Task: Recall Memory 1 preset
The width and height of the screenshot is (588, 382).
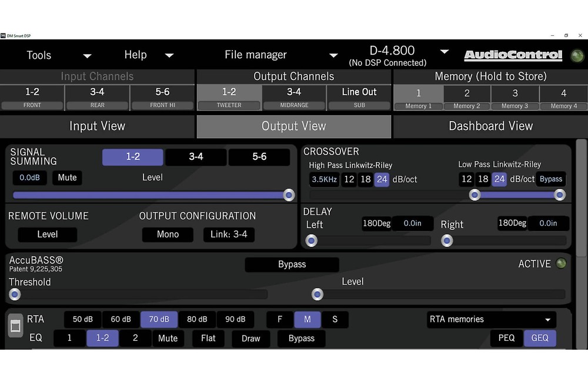Action: click(x=419, y=98)
